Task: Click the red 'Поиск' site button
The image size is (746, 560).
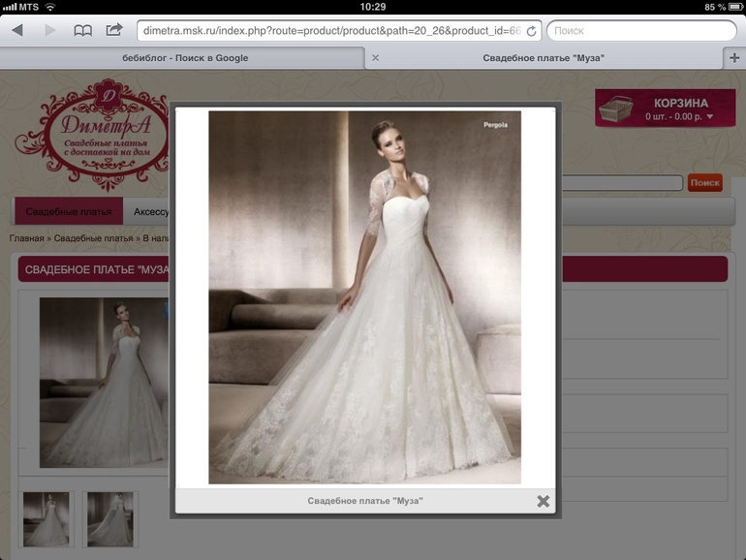Action: pyautogui.click(x=704, y=183)
